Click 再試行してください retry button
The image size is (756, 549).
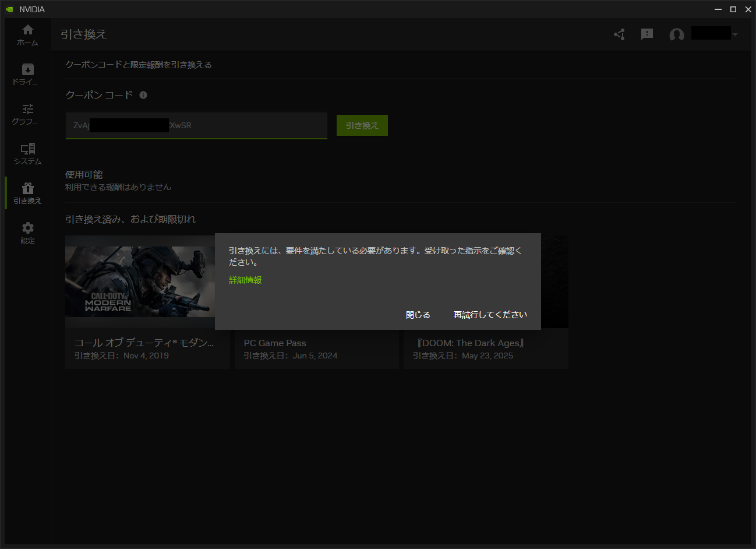click(x=490, y=315)
